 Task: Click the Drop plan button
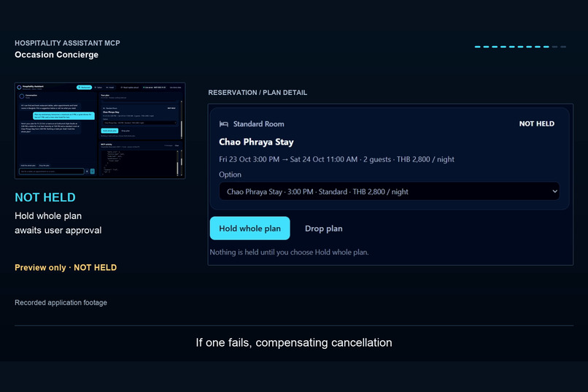click(324, 228)
